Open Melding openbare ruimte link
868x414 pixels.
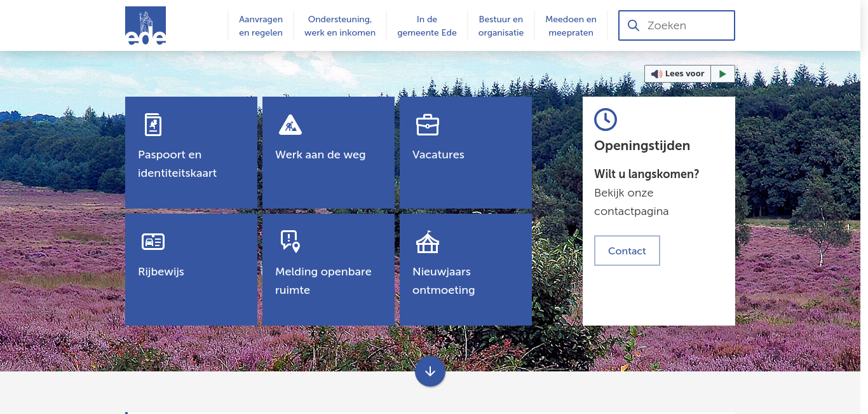click(329, 270)
